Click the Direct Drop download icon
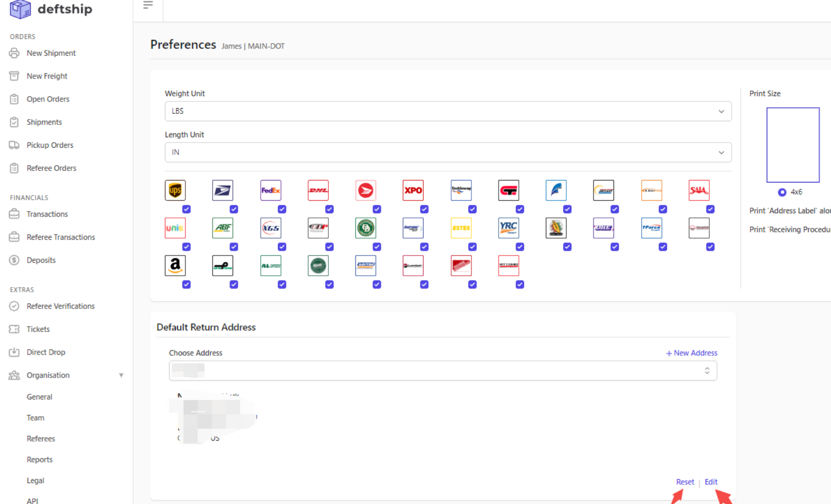The height and width of the screenshot is (504, 831). point(14,352)
